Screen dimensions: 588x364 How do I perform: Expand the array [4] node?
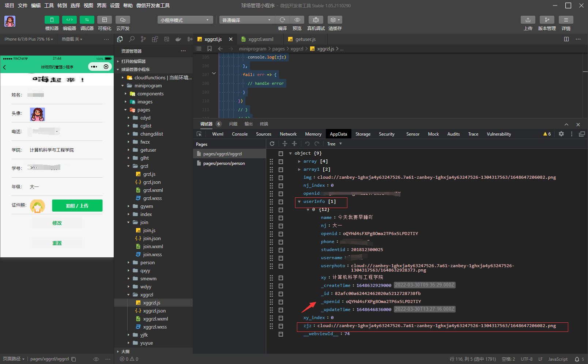pos(299,161)
